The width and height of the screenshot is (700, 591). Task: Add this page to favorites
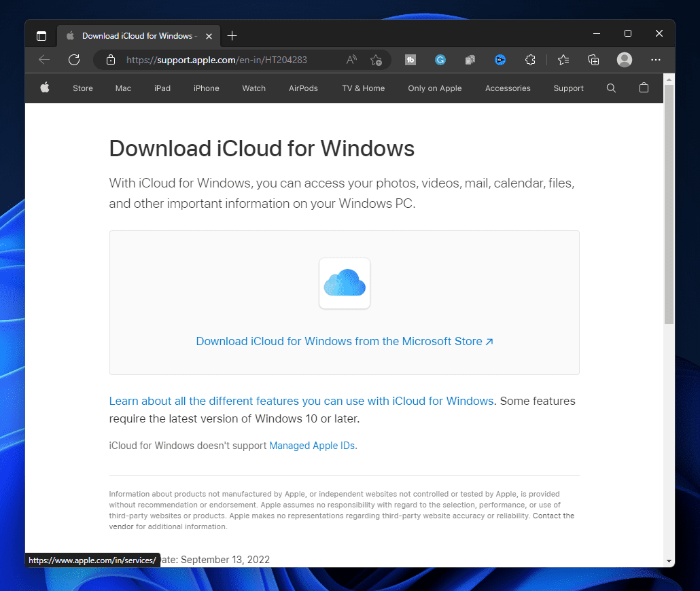[x=376, y=60]
